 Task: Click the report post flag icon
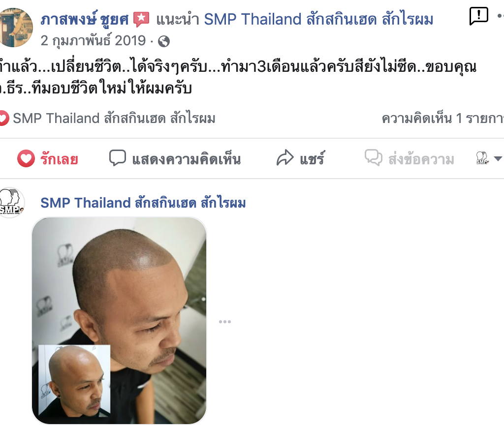pos(478,15)
